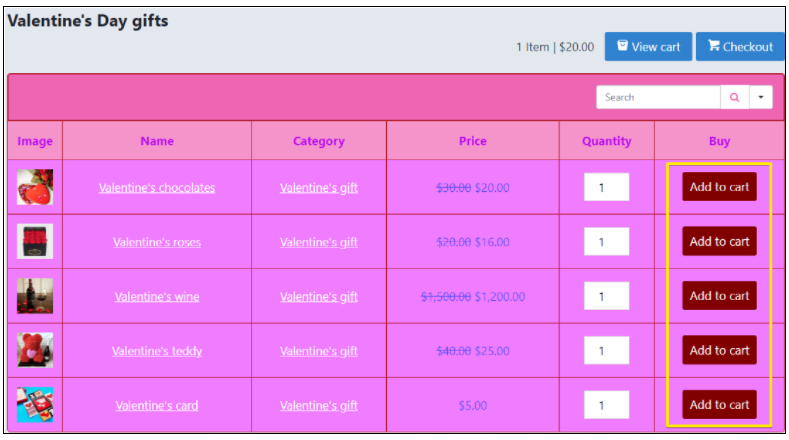Open the Valentine's wine product link
789x440 pixels.
(157, 297)
